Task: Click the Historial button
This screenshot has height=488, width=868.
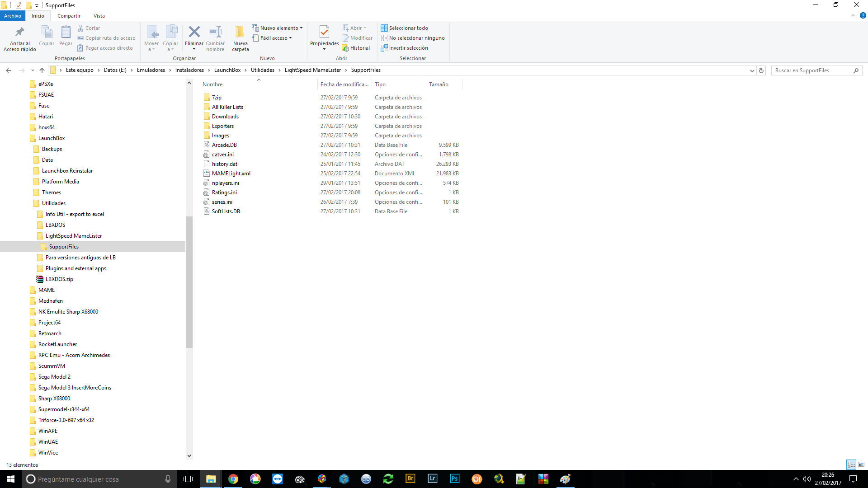Action: point(356,48)
